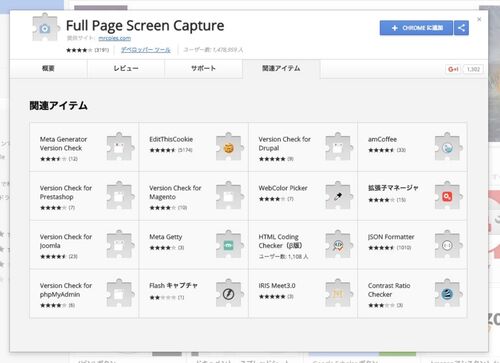
Task: Click the Meta Getty title
Action: click(x=166, y=237)
